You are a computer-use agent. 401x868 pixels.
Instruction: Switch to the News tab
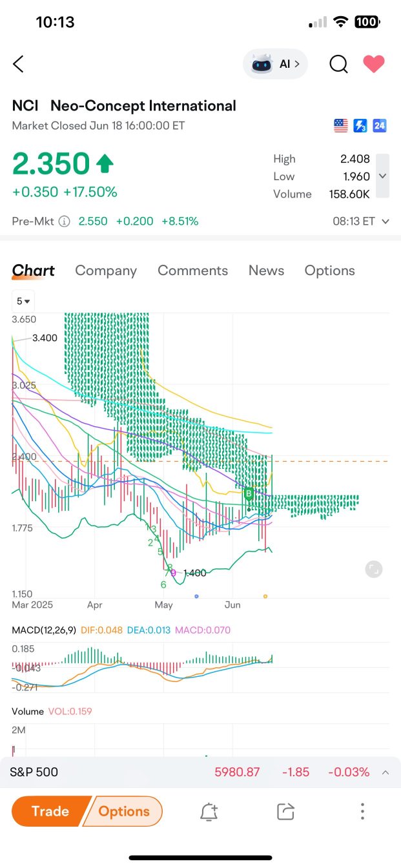[x=266, y=271]
